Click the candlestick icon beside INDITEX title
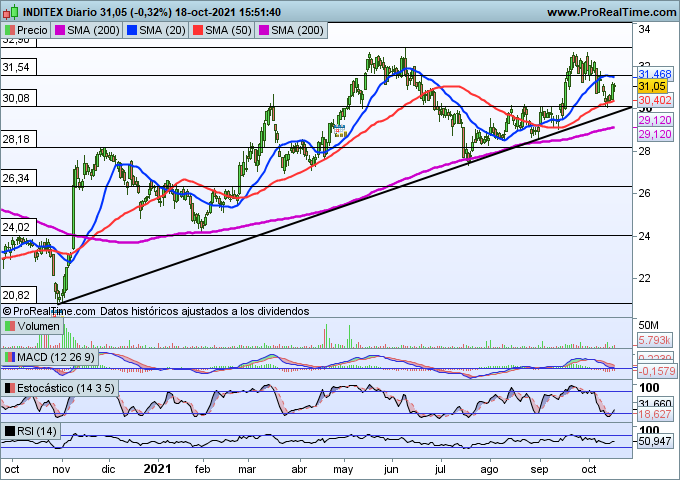This screenshot has width=680, height=480. 11,12
